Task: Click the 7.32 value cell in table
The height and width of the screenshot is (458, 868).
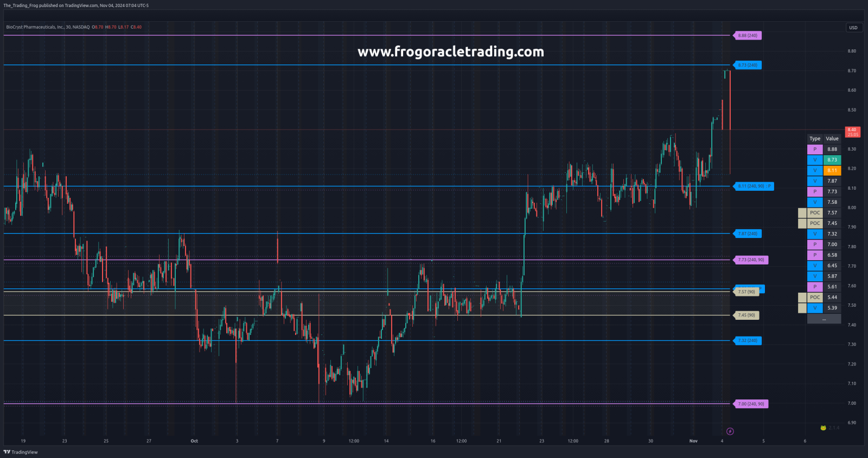Action: click(x=832, y=234)
